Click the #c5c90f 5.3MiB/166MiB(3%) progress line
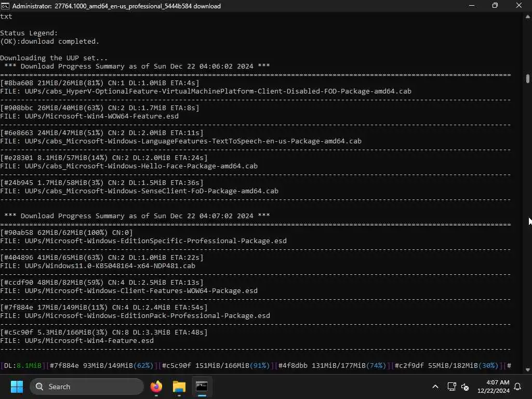The height and width of the screenshot is (399, 532). (x=104, y=332)
